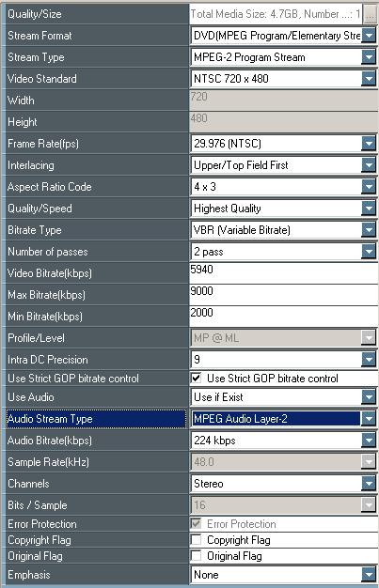
Task: Open the Bitrate Type dropdown arrow
Action: tap(369, 230)
